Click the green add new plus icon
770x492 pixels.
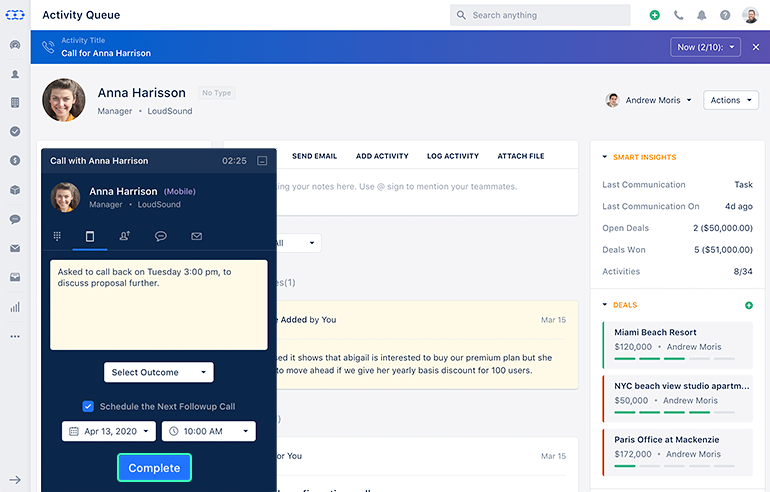click(x=654, y=16)
